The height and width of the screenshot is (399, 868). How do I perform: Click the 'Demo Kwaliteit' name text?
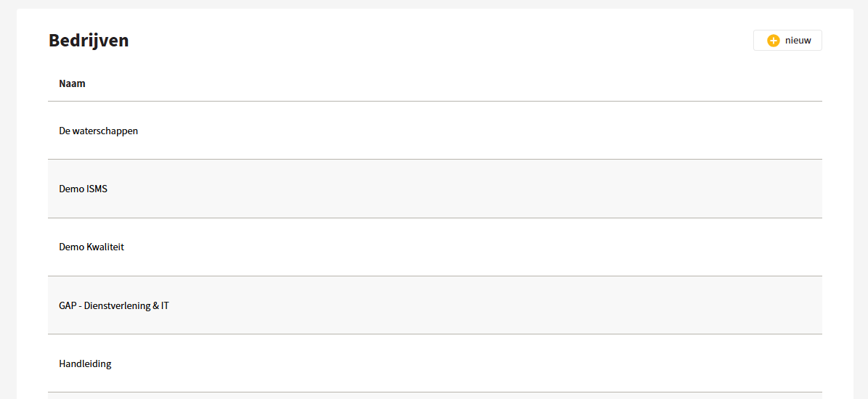[92, 247]
